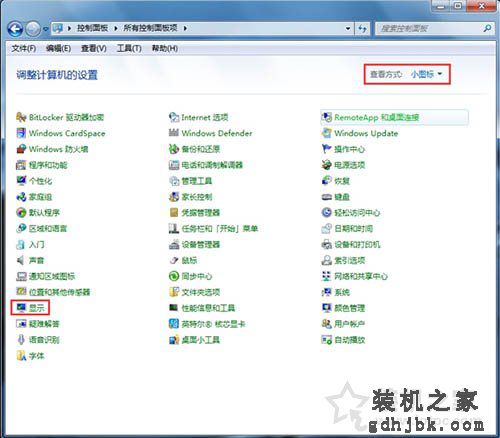Screen dimensions: 500x438
Task: Click the 设备管理器 icon
Action: 174,245
